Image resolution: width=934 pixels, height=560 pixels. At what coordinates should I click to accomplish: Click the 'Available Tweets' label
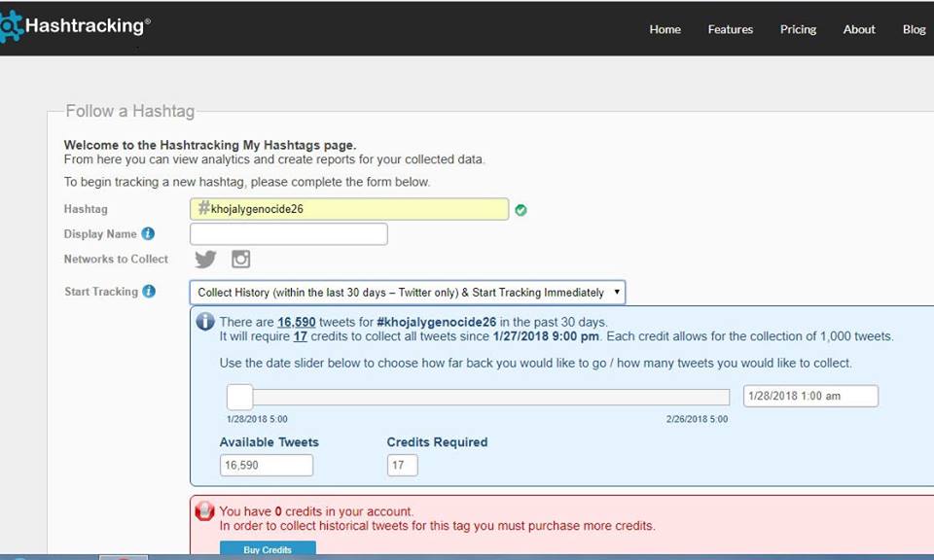click(x=269, y=442)
